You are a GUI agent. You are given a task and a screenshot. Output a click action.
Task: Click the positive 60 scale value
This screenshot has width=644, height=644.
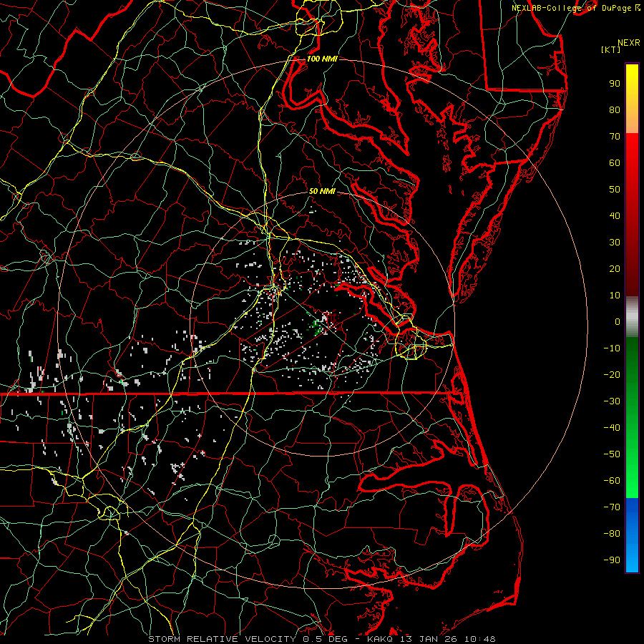[x=615, y=163]
